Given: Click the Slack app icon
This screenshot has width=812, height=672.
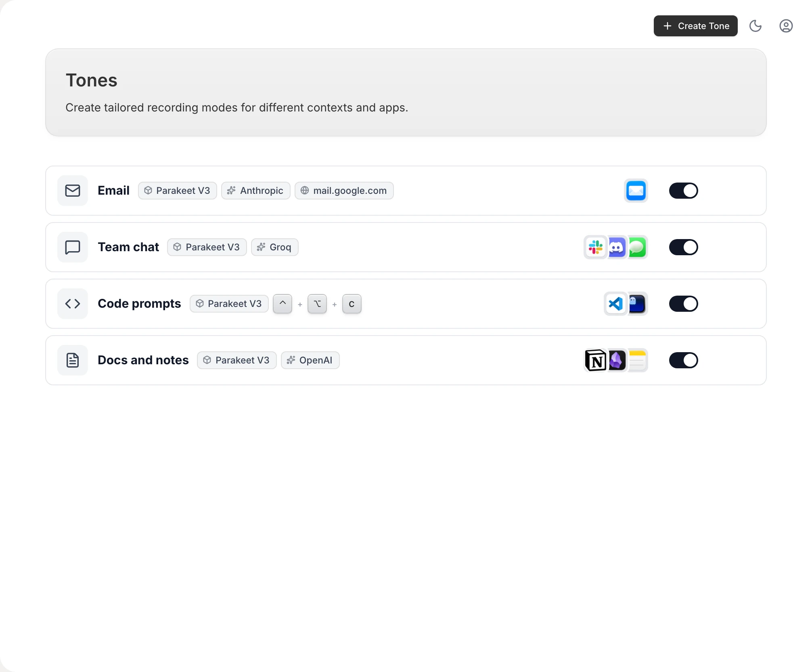Looking at the screenshot, I should [596, 247].
